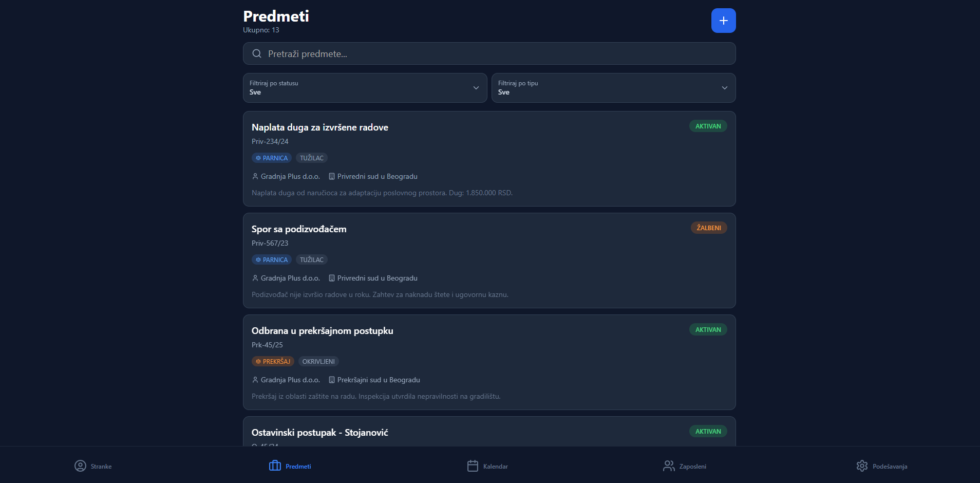Click the blue plus add case button
Viewport: 980px width, 483px height.
coord(723,21)
